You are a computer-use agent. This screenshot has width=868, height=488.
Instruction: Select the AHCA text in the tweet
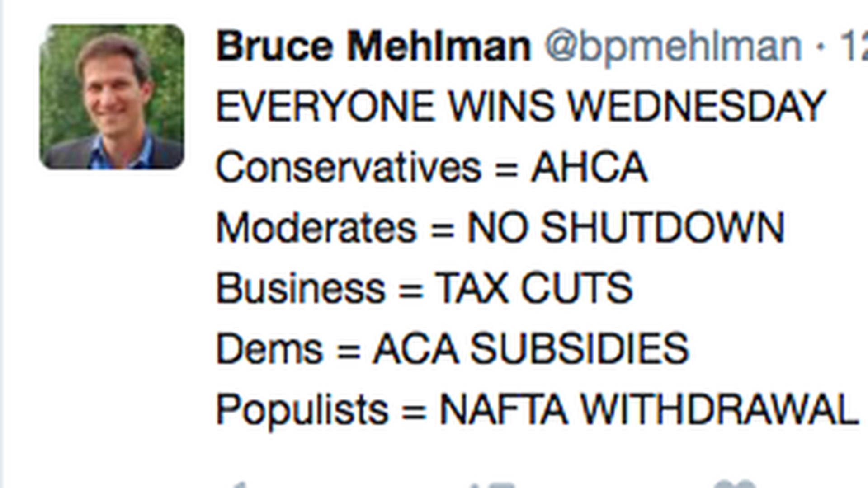point(589,167)
